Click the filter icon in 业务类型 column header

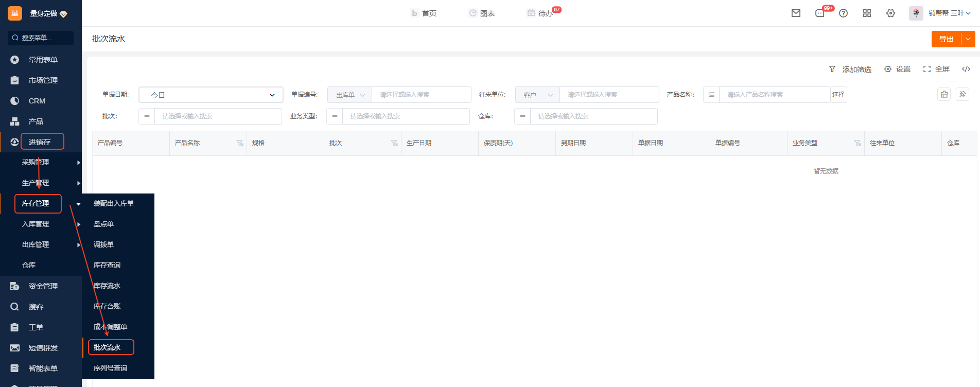[857, 143]
